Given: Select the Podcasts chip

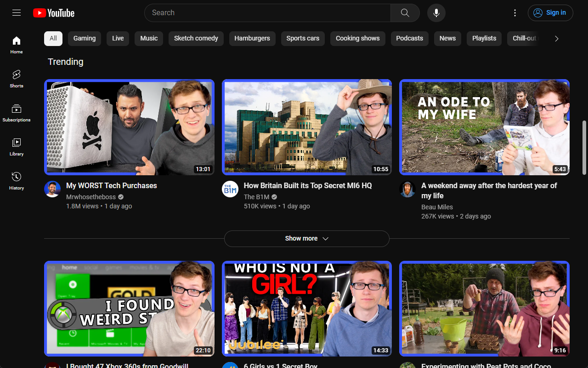Looking at the screenshot, I should coord(410,39).
